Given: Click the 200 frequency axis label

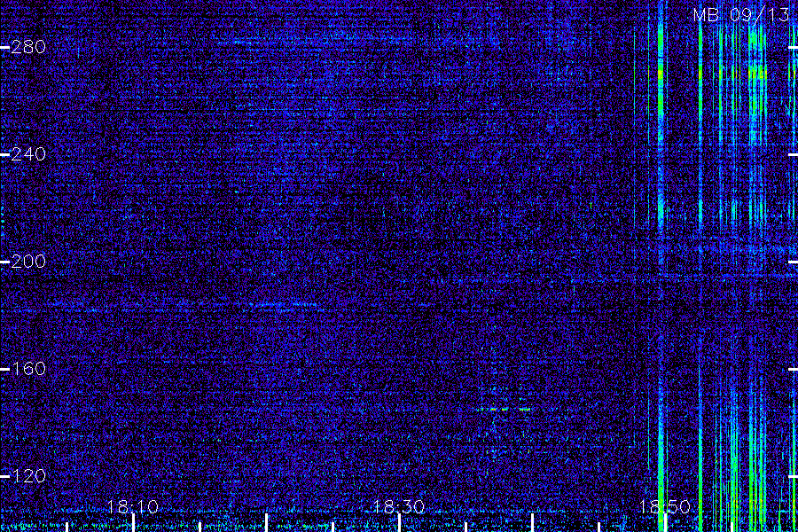Looking at the screenshot, I should (28, 262).
